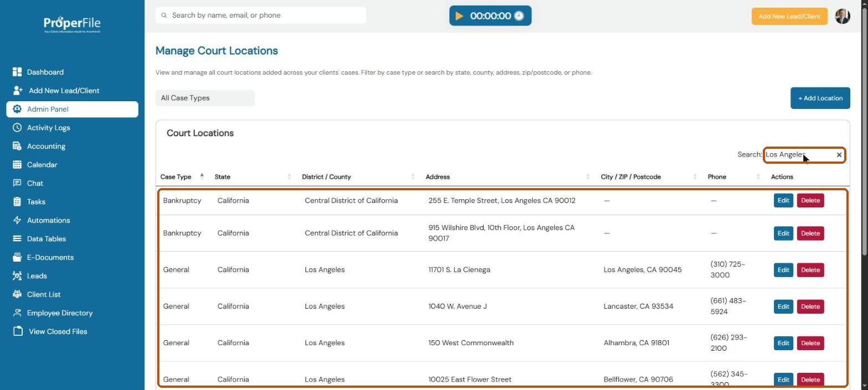Open the Tasks clipboard icon
The height and width of the screenshot is (390, 868).
coord(17,202)
